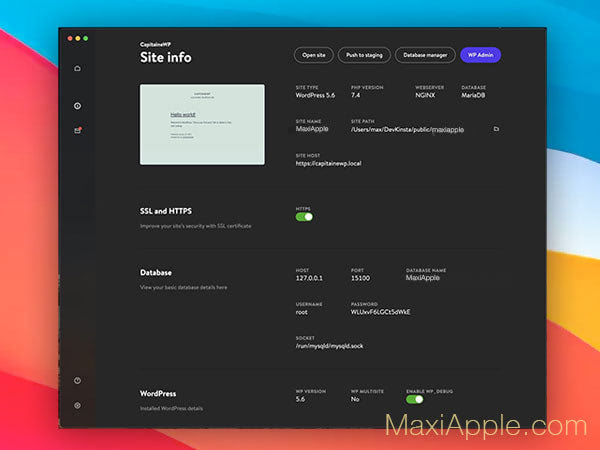Viewport: 600px width, 450px height.
Task: Disable the WP_DEBUG toggle
Action: (x=415, y=399)
